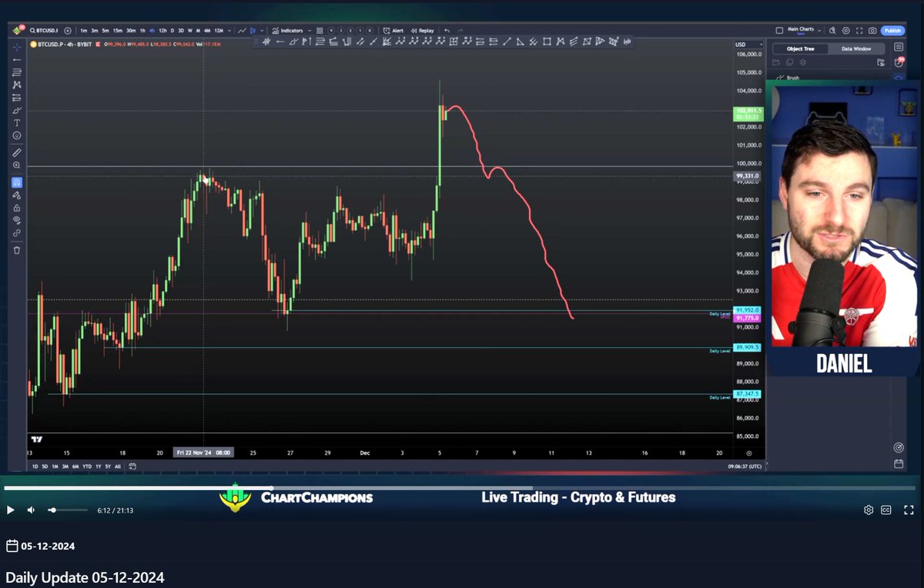Open video player settings gear
924x588 pixels.
click(x=869, y=509)
